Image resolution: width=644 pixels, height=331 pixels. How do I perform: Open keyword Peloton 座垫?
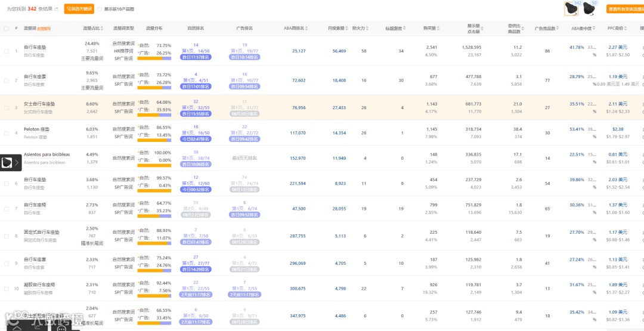pos(36,129)
